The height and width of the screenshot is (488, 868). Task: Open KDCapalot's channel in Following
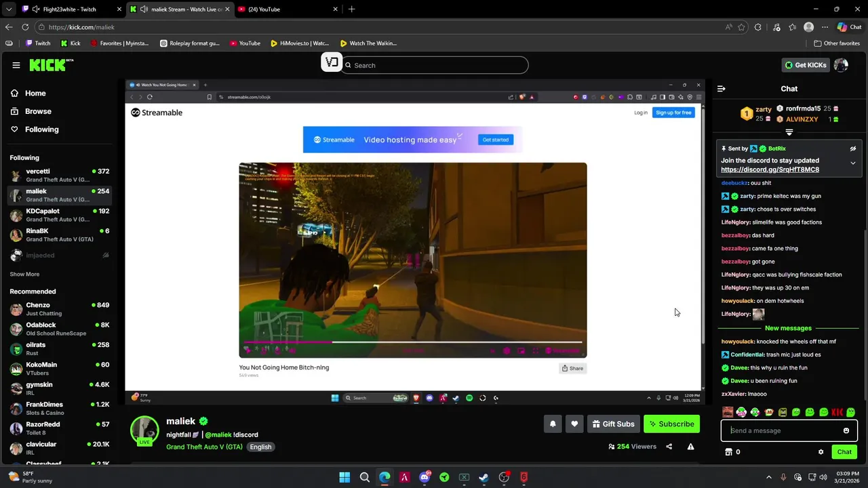(x=60, y=215)
